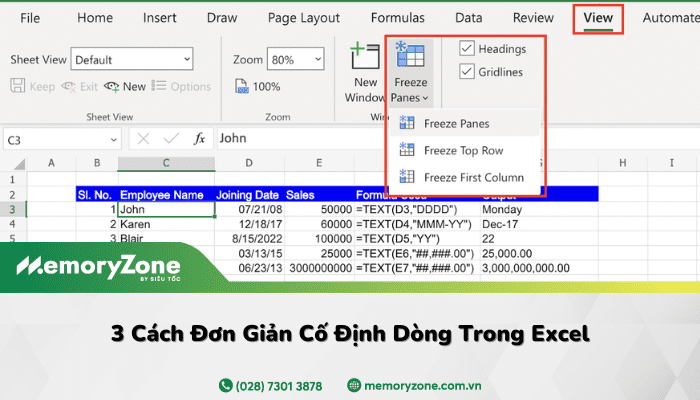Screen dimensions: 700x400
Task: Click the Sl. No. header cell
Action: [97, 195]
